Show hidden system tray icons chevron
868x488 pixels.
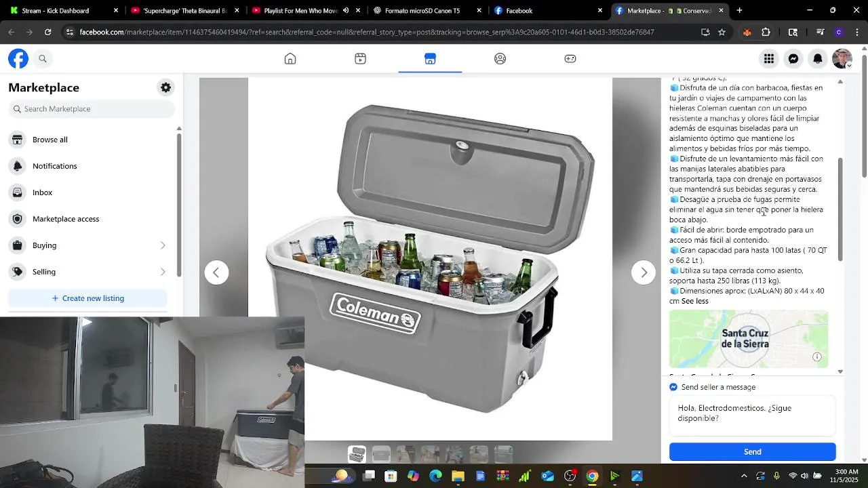click(x=744, y=476)
